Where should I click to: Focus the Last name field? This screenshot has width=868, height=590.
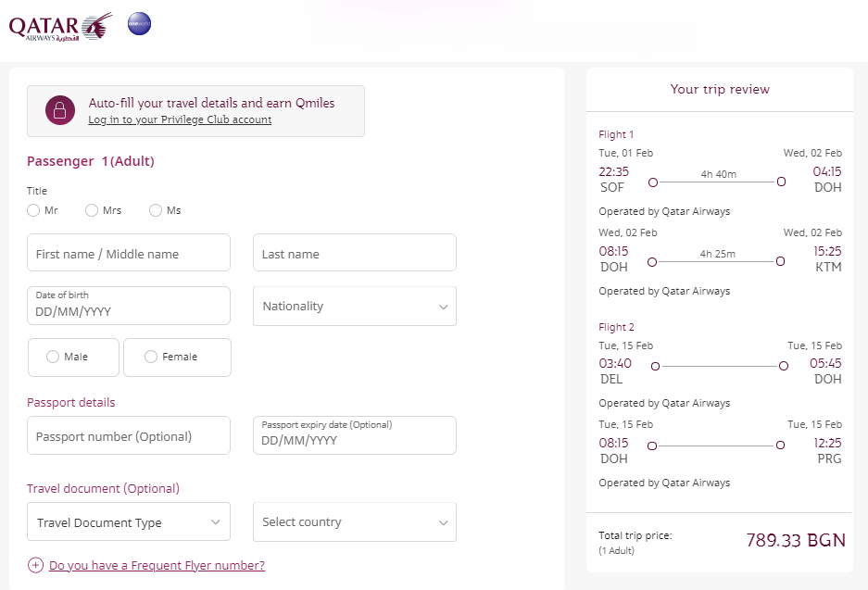[x=354, y=253]
